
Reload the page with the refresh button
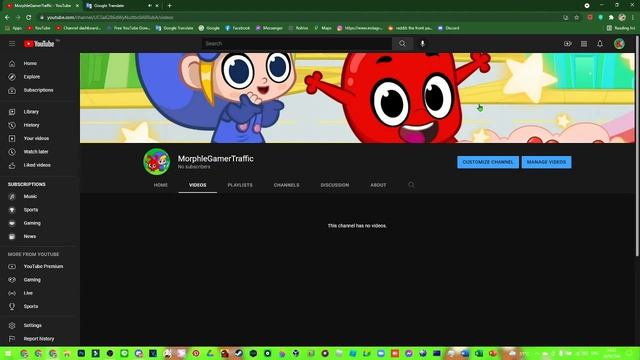pyautogui.click(x=29, y=18)
